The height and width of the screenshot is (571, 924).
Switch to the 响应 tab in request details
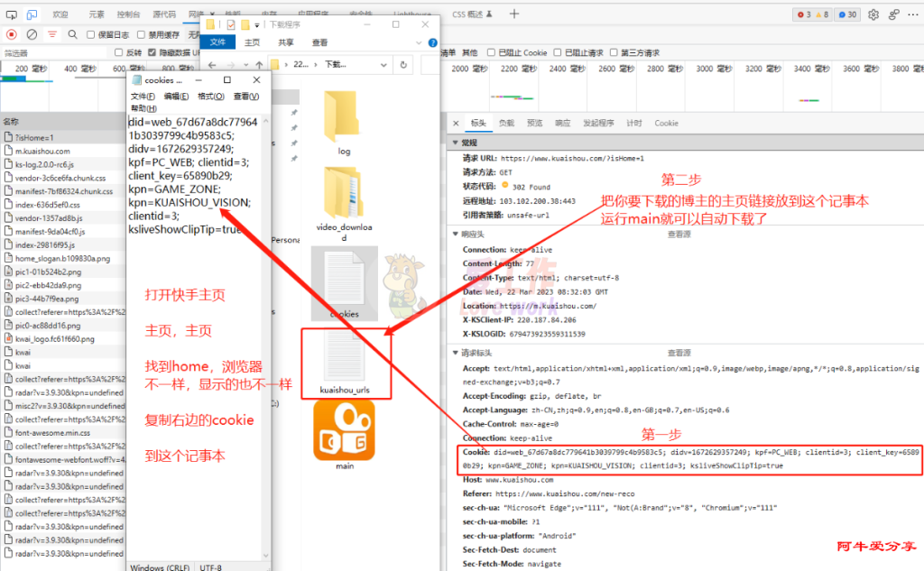point(563,124)
